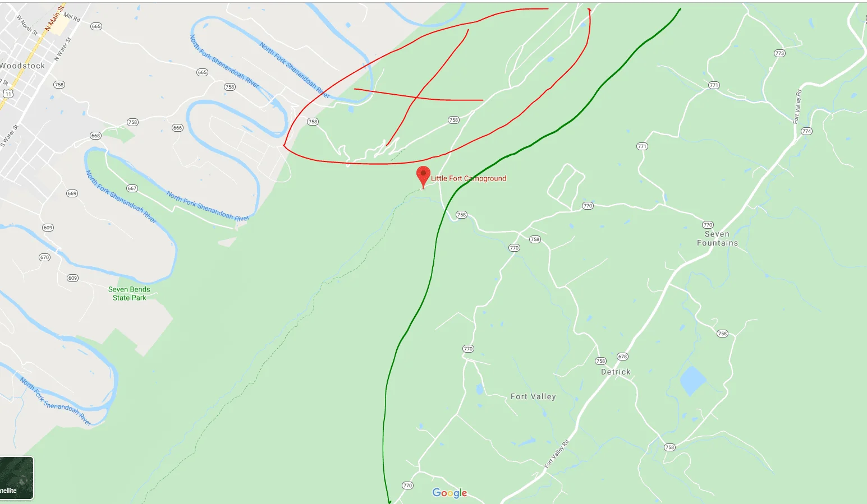Click the Seven Fountains place label
The width and height of the screenshot is (867, 504).
717,238
